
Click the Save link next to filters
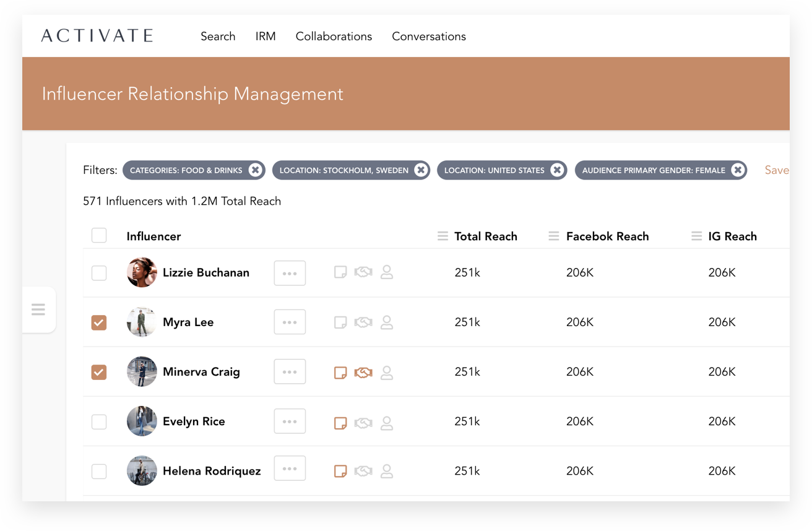point(777,170)
